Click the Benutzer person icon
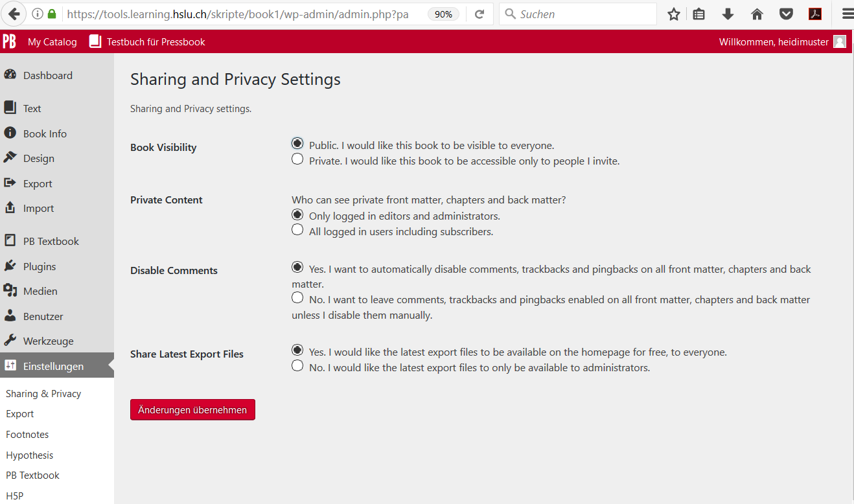854x504 pixels. tap(10, 315)
